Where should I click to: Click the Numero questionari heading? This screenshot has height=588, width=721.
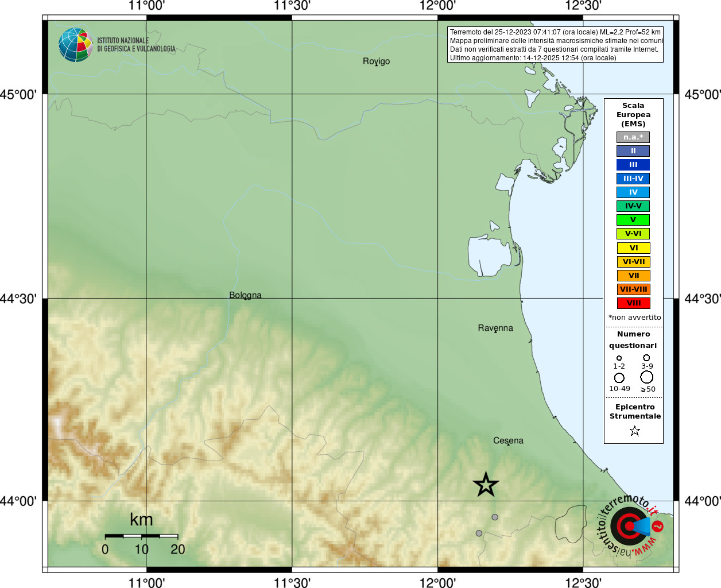633,340
